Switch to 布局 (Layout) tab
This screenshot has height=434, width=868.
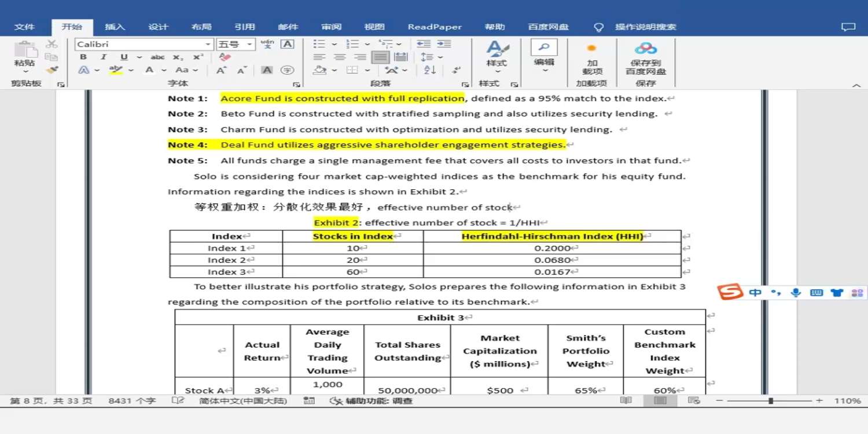click(201, 27)
